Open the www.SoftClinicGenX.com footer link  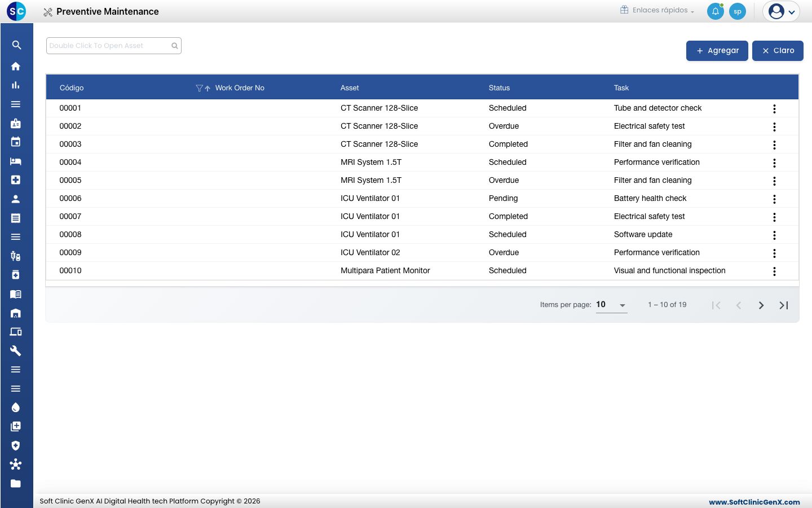(754, 502)
